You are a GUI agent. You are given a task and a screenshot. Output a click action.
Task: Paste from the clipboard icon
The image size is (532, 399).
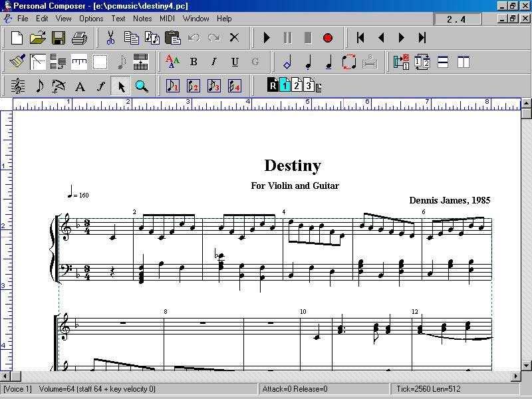[x=173, y=38]
